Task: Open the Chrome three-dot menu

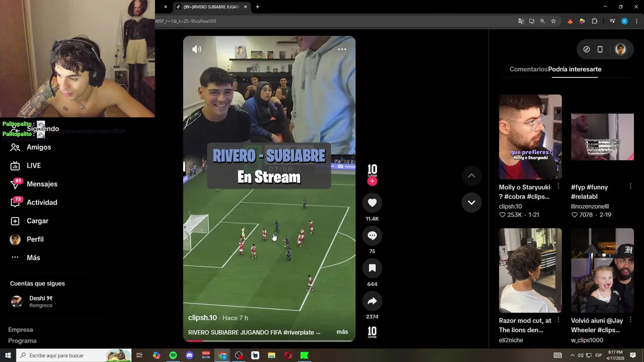Action: tap(637, 21)
